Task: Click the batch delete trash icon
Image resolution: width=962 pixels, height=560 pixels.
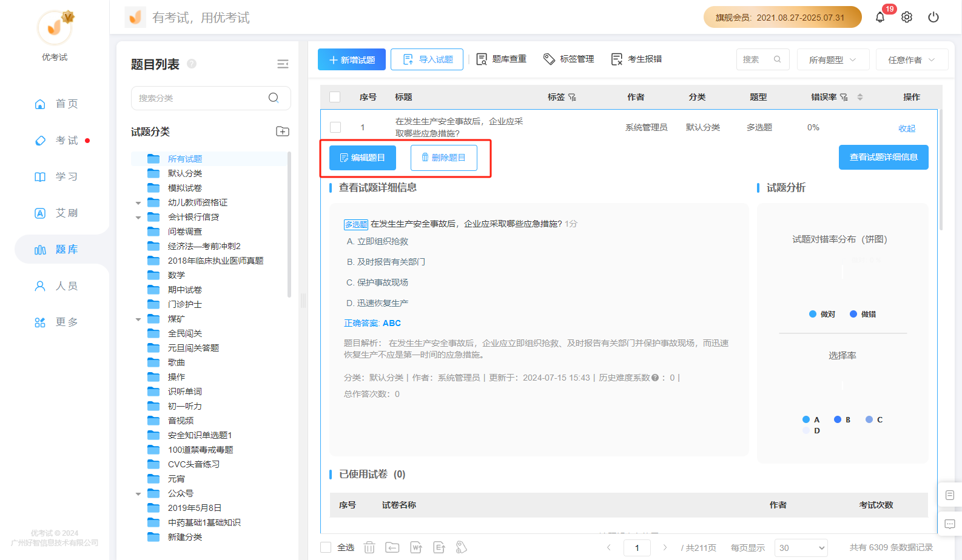Action: (x=369, y=547)
